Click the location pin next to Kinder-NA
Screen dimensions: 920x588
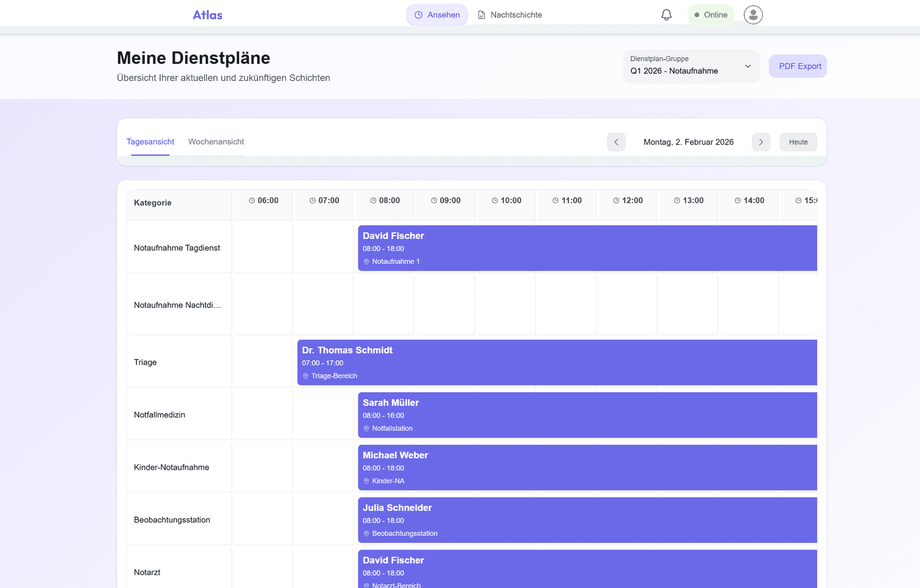(x=367, y=481)
